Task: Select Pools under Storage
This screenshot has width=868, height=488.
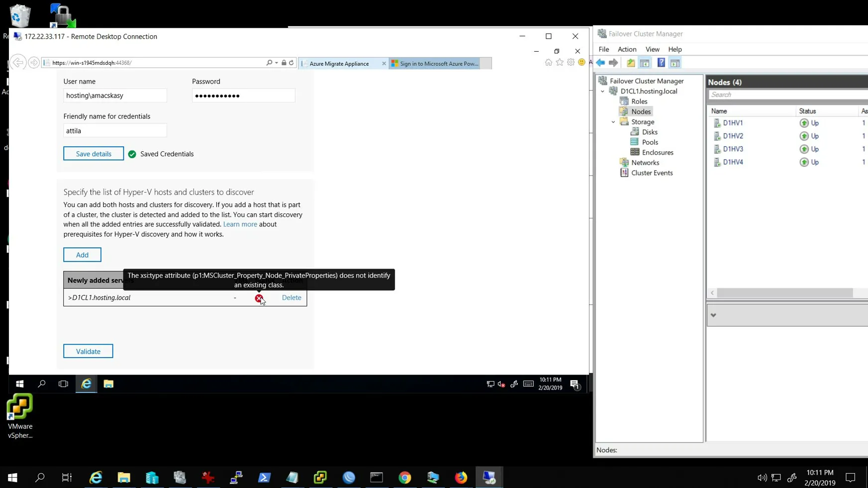Action: tap(650, 142)
